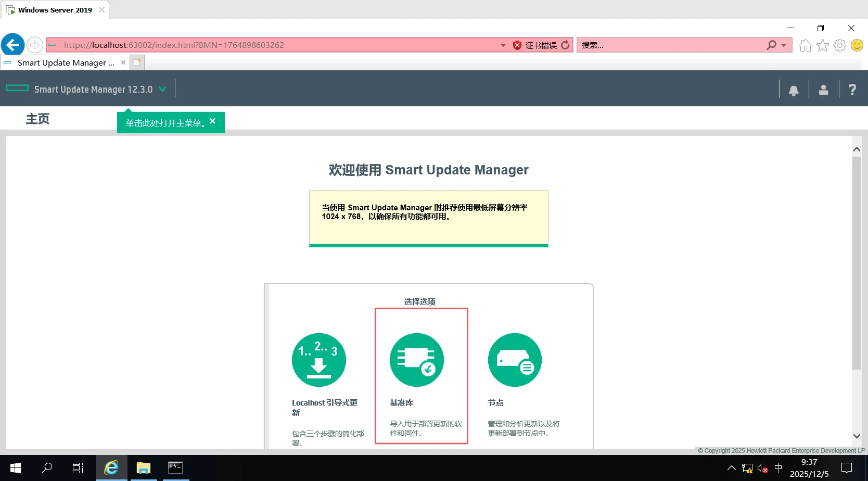Select the Smart Update Manager browser tab
Screen dimensions: 868x481
click(65, 62)
